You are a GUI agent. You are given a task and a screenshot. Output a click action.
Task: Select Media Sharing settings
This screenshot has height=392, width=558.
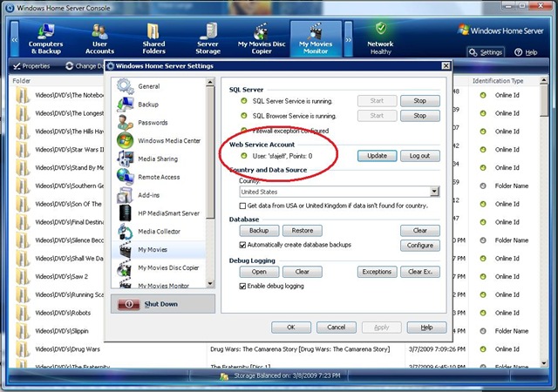click(159, 159)
